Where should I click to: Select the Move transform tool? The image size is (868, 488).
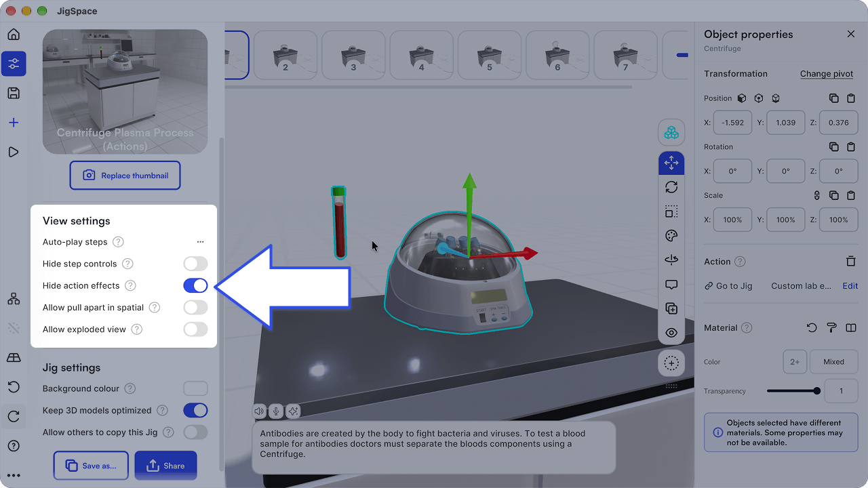[x=671, y=163]
